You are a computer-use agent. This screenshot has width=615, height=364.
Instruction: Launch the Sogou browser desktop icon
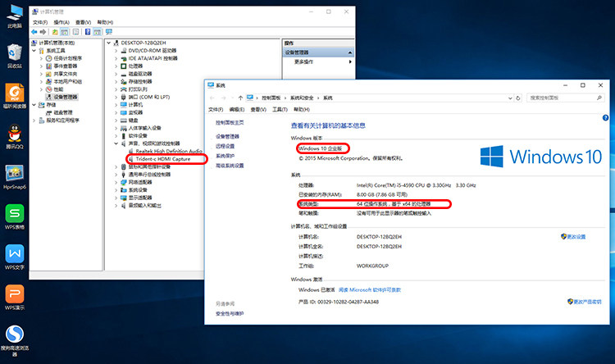pyautogui.click(x=15, y=340)
